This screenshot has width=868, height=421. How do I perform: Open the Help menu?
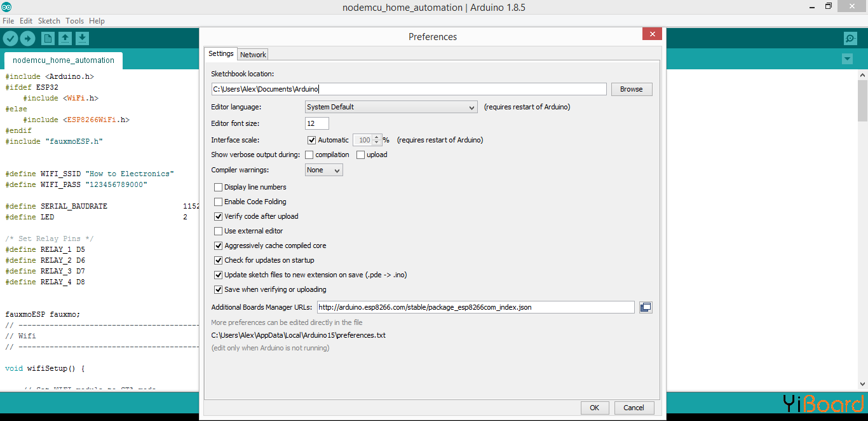[x=97, y=21]
